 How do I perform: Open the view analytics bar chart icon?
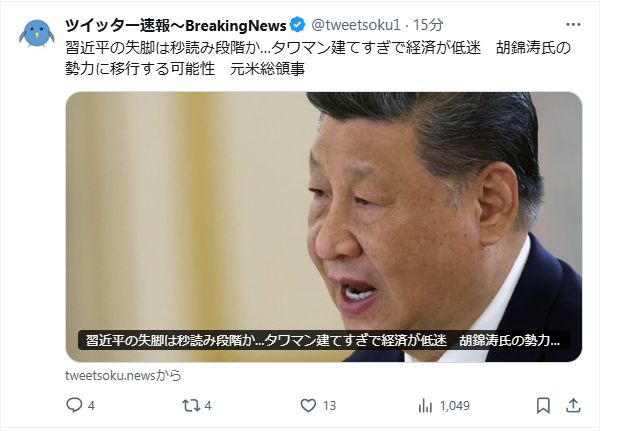pos(425,406)
